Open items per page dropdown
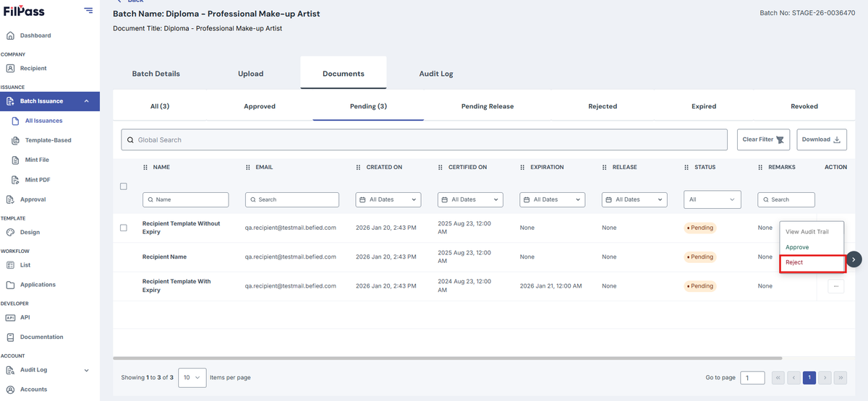 [x=192, y=377]
